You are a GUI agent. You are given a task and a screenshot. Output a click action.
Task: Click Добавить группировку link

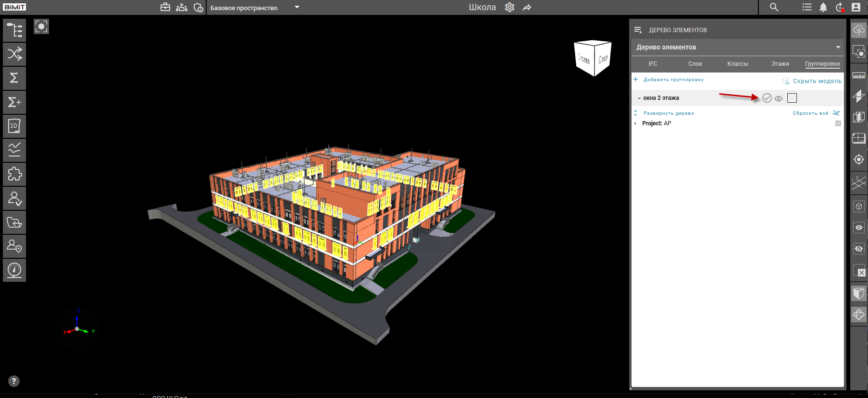tap(673, 80)
